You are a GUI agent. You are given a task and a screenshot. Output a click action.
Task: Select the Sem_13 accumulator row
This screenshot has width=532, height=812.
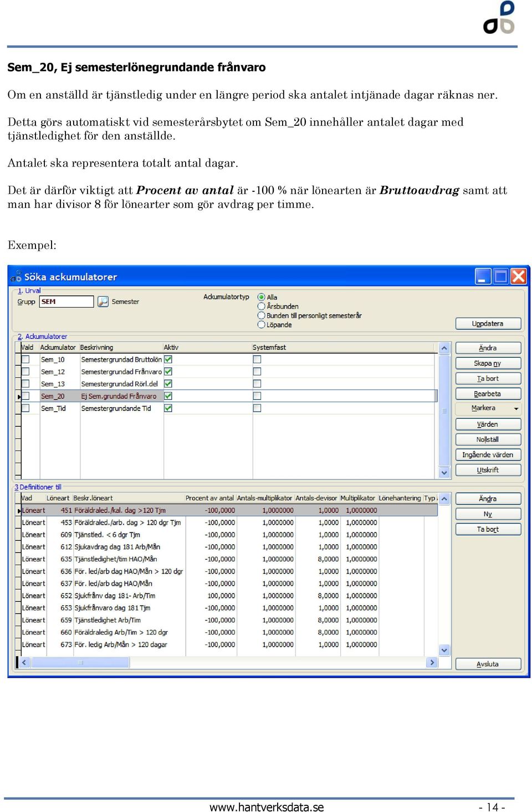pyautogui.click(x=228, y=384)
